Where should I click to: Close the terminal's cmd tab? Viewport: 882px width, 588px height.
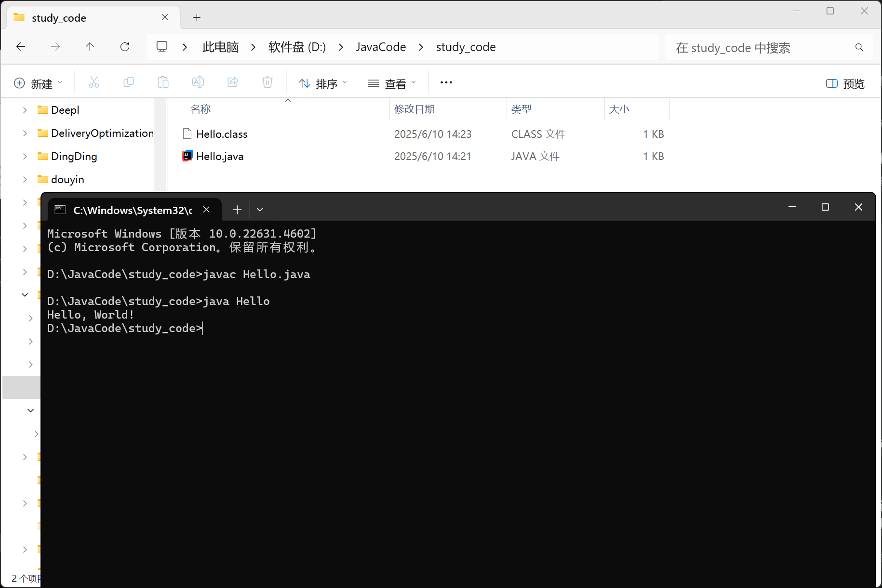206,209
